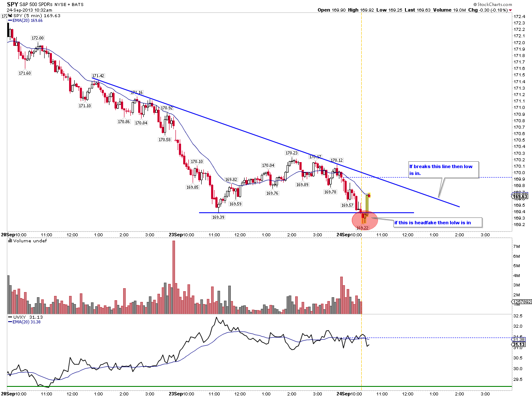Click the '170.04' price label
Viewport: 532px width, 398px height.
click(x=268, y=166)
